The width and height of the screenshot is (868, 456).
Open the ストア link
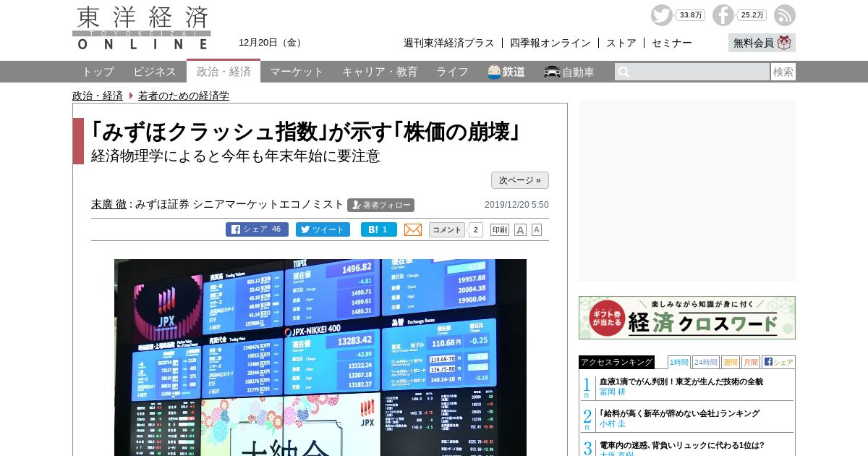[621, 43]
